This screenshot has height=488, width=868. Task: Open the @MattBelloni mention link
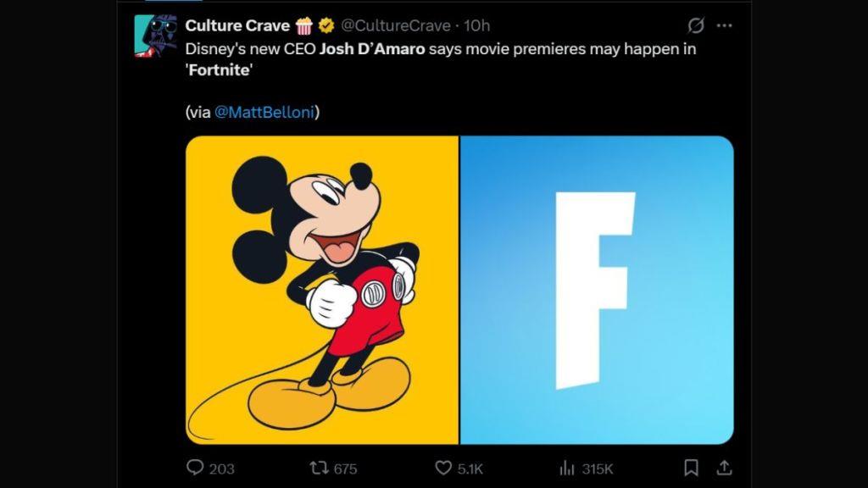(x=267, y=112)
